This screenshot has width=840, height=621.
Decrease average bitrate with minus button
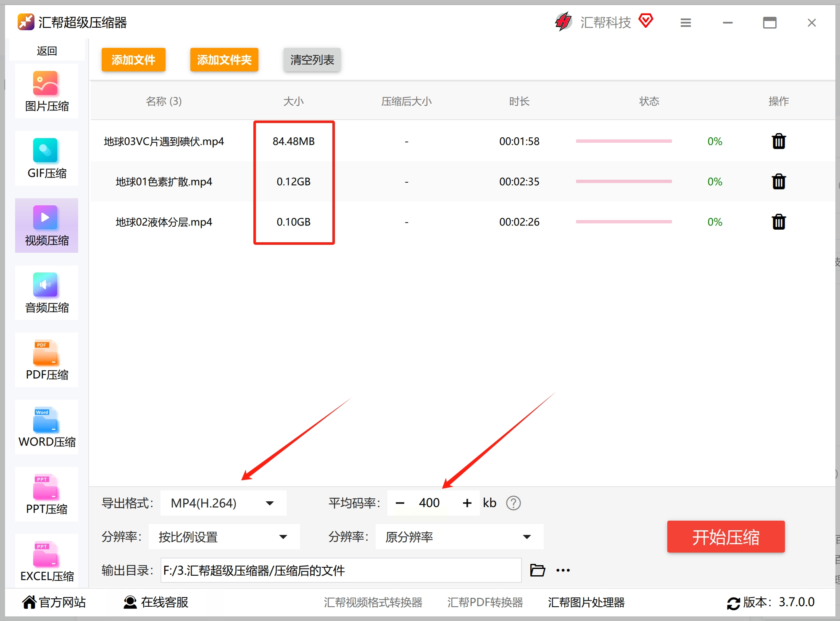pyautogui.click(x=400, y=503)
